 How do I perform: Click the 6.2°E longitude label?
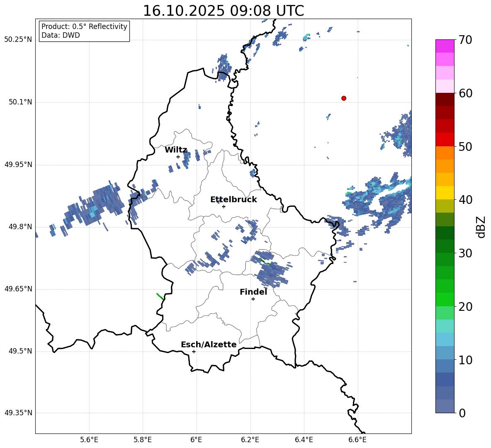[250, 440]
